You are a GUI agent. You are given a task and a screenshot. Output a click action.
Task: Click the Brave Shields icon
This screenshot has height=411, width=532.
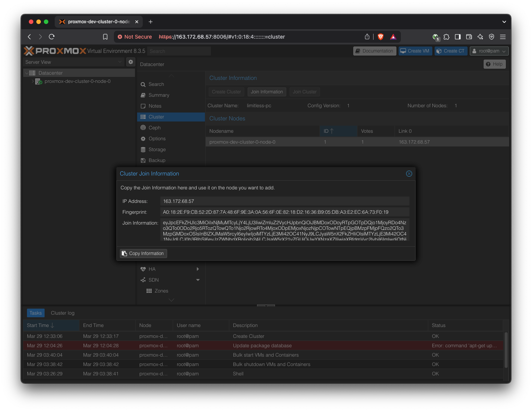(381, 37)
